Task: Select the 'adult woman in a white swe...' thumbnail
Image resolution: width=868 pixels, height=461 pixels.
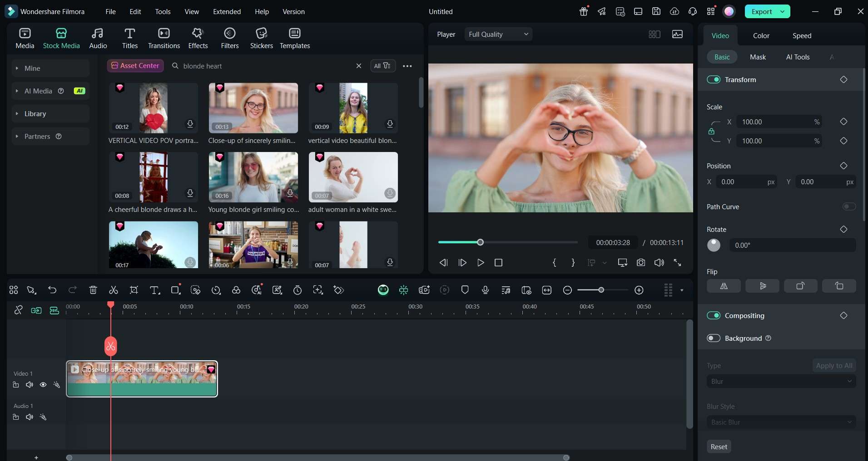Action: pyautogui.click(x=353, y=177)
